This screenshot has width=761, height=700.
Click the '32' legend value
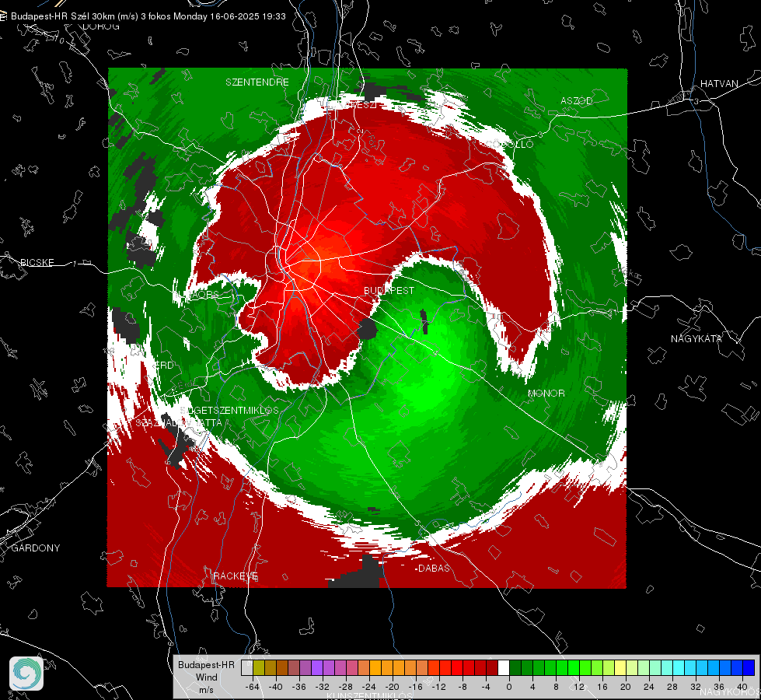(x=696, y=687)
